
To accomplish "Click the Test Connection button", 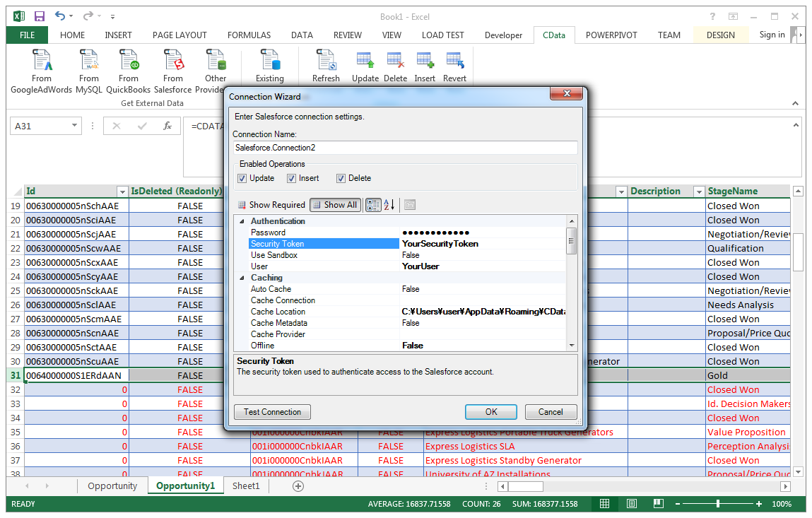I will pos(272,412).
